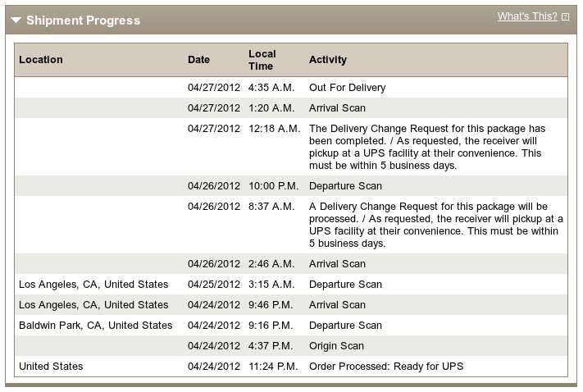The width and height of the screenshot is (583, 392).
Task: Click the Out For Delivery activity row
Action: pyautogui.click(x=291, y=88)
